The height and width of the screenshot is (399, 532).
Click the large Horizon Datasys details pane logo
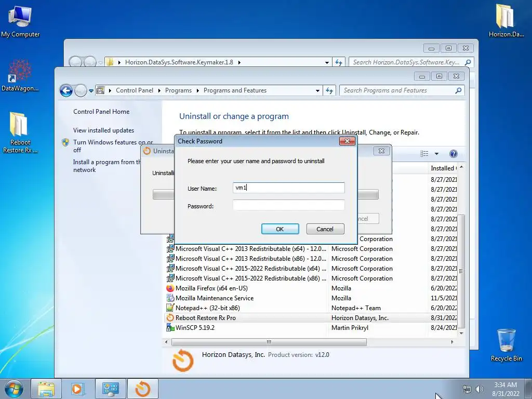click(183, 361)
